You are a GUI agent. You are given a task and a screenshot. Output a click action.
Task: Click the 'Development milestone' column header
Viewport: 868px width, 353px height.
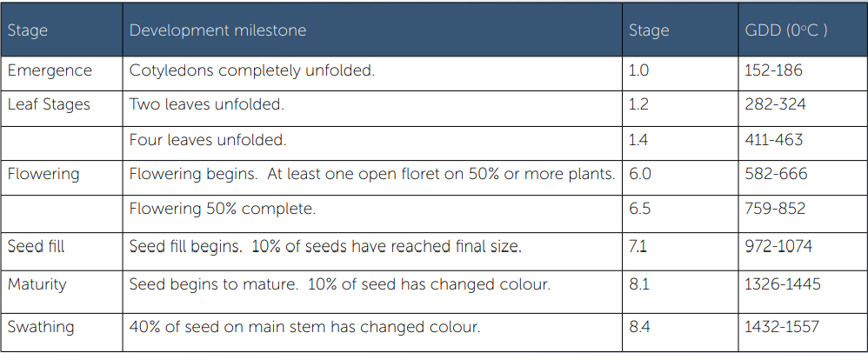coord(372,30)
